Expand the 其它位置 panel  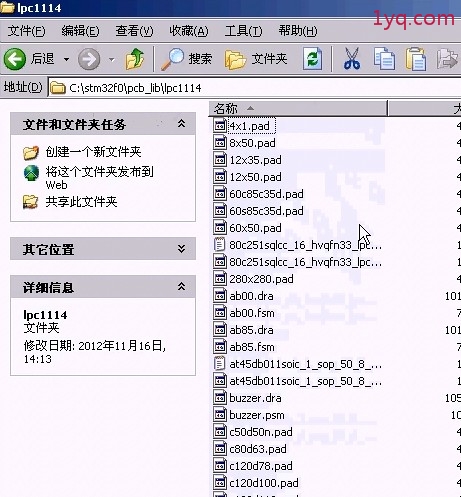click(181, 249)
